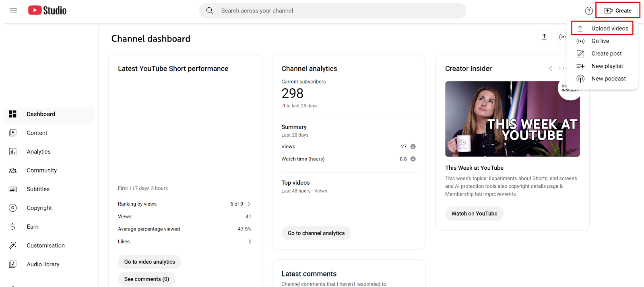
Task: Click the First 117 days 3 hours text
Action: (x=143, y=188)
